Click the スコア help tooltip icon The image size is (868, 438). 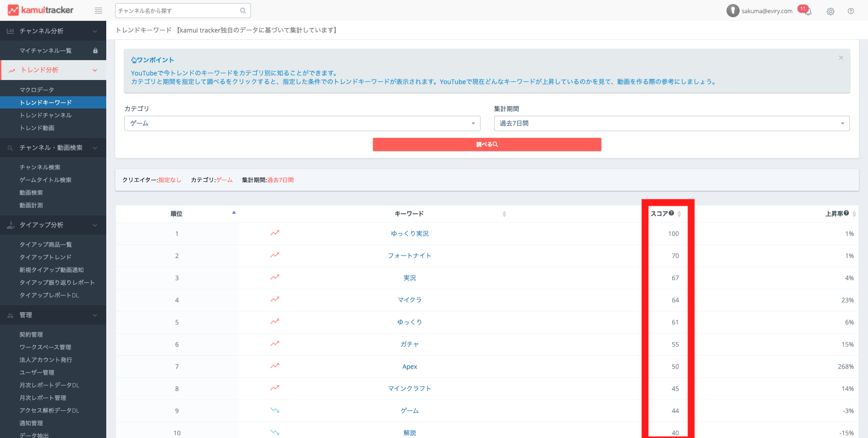coord(671,213)
